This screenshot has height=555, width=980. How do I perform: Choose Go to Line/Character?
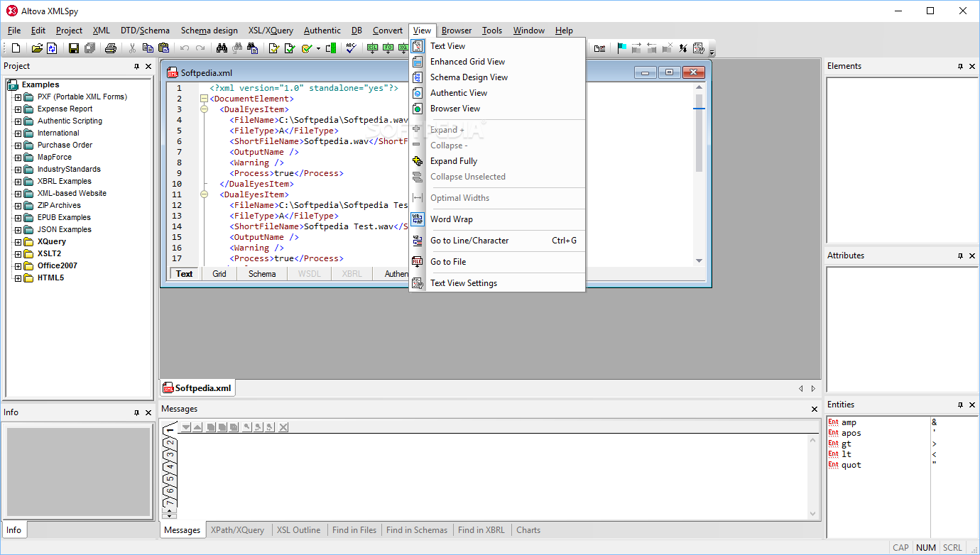(x=497, y=241)
